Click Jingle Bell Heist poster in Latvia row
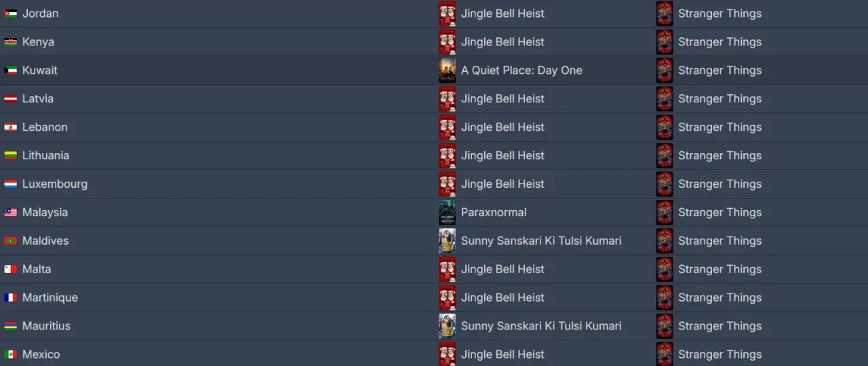This screenshot has height=366, width=868. [x=447, y=99]
